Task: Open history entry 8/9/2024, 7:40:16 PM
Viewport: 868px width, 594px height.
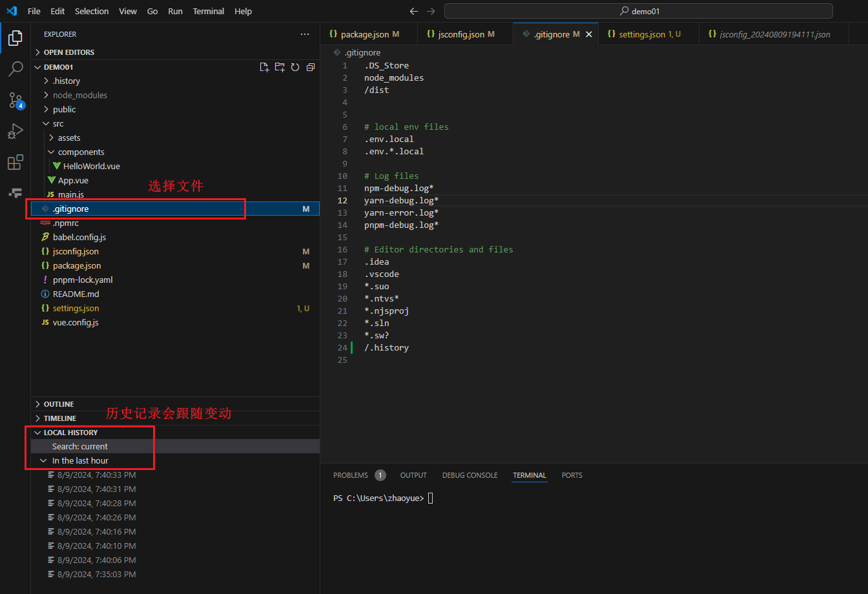Action: coord(96,531)
